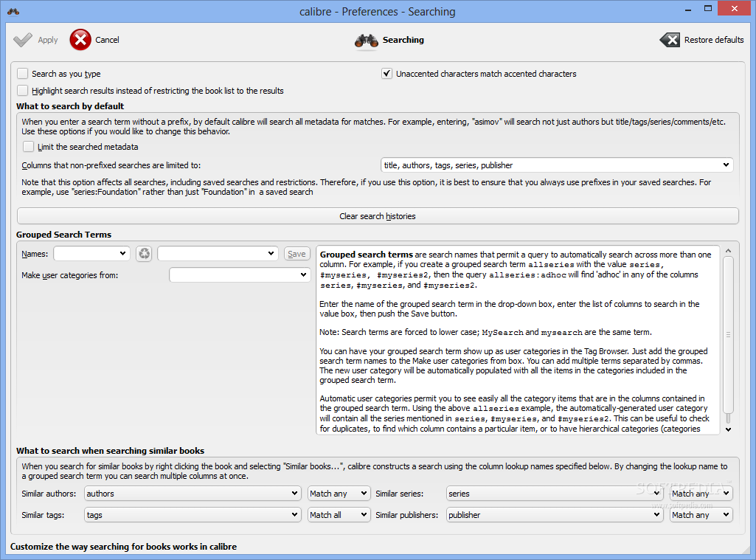Click the Apply checkmark icon
Screen dimensions: 756x560
click(23, 40)
